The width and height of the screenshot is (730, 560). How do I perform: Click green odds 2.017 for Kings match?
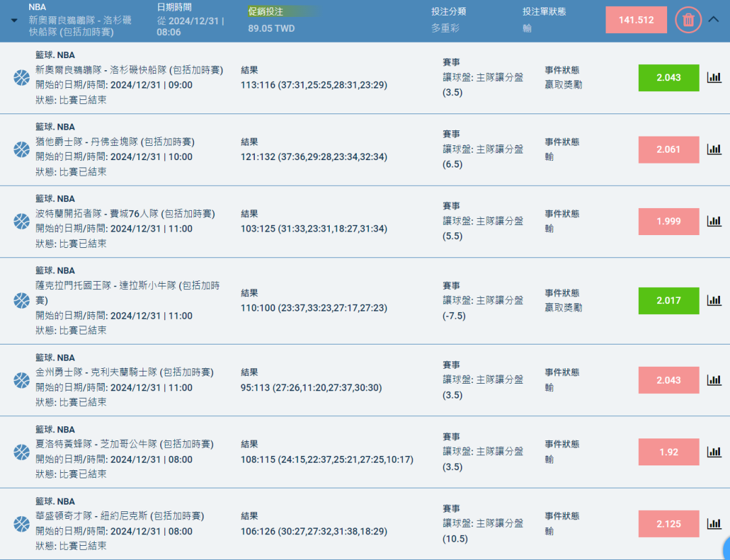[668, 301]
